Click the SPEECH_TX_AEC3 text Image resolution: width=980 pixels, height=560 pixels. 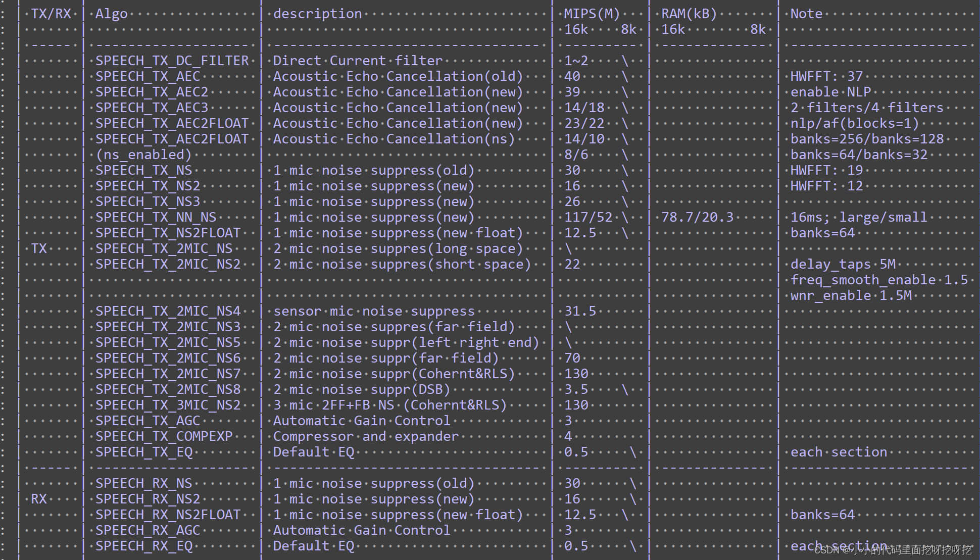point(152,108)
